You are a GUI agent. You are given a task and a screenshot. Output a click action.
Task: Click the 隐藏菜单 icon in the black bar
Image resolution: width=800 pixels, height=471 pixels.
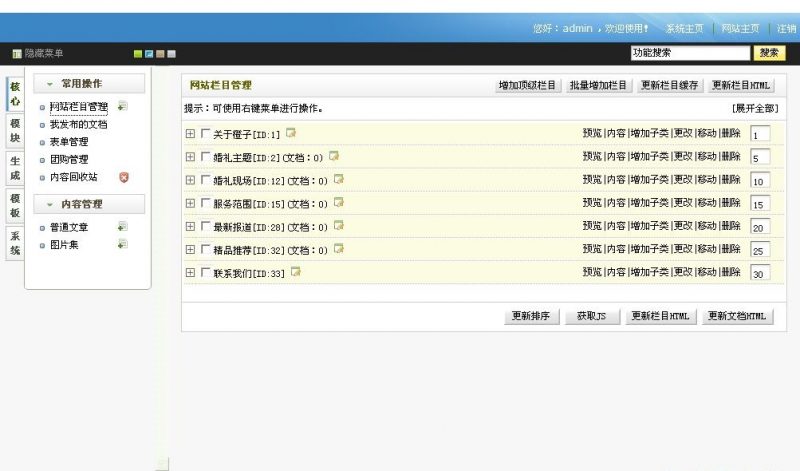click(17, 54)
